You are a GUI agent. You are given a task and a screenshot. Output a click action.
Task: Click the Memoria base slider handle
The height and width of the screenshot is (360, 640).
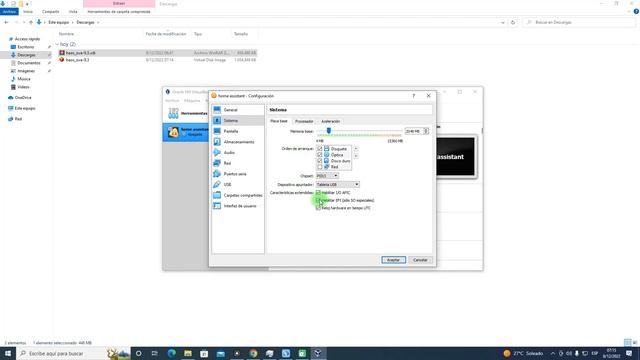pyautogui.click(x=329, y=131)
